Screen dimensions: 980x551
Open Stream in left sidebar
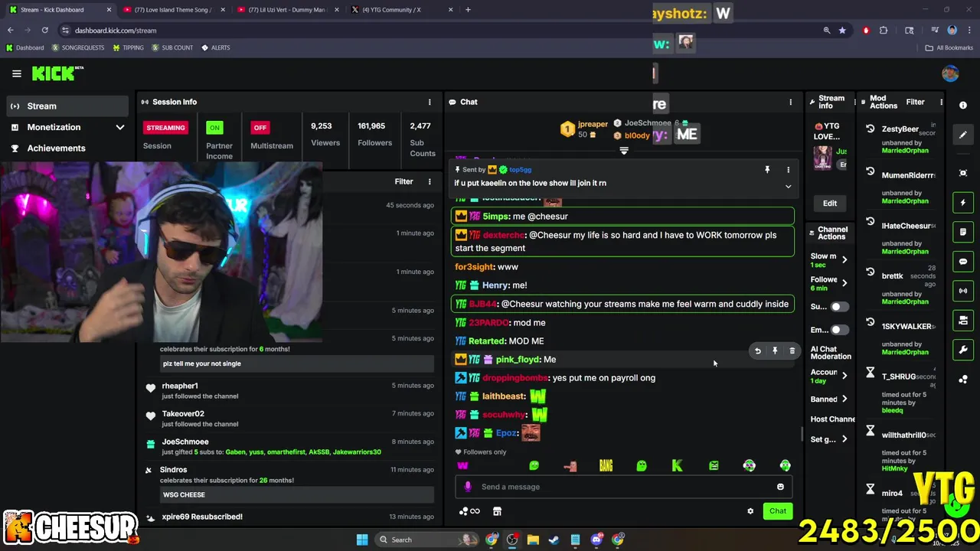click(x=67, y=106)
